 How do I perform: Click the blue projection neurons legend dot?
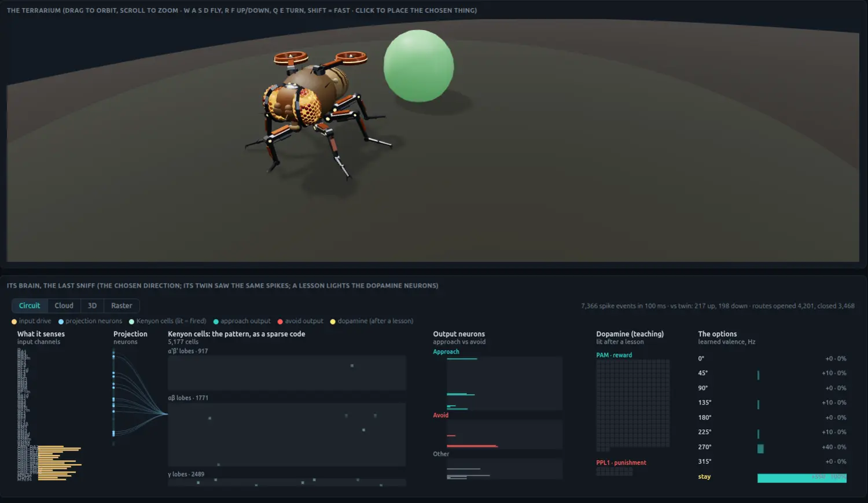[61, 322]
